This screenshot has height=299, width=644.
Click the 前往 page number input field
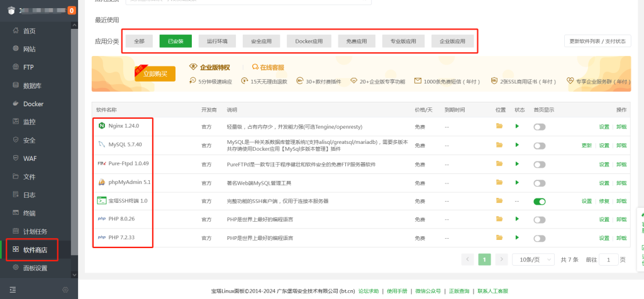tap(609, 259)
